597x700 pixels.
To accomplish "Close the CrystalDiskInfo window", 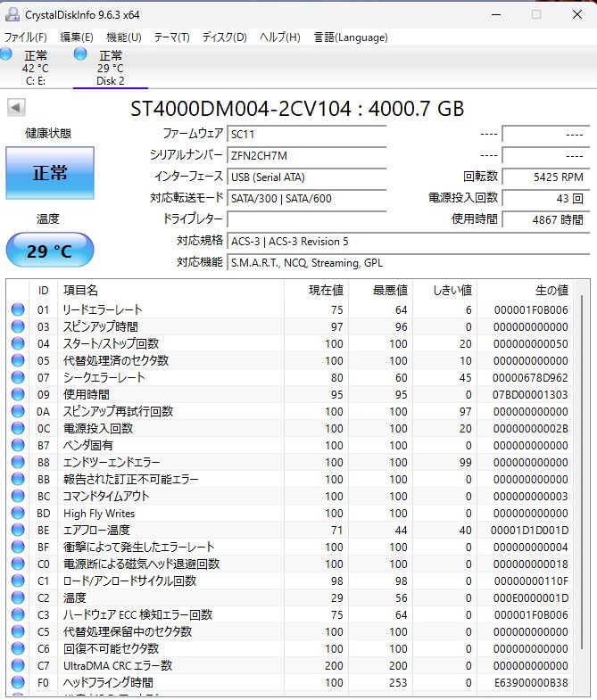I will pos(576,15).
